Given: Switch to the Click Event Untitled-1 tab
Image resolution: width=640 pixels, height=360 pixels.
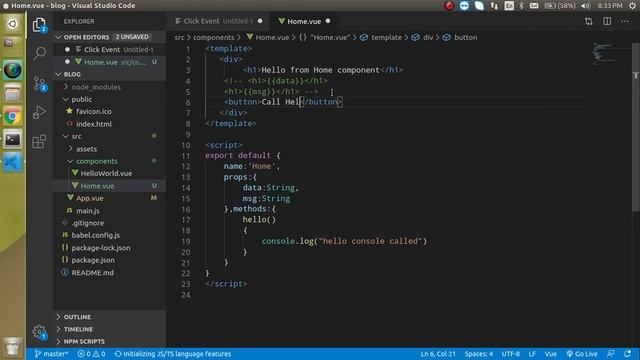Looking at the screenshot, I should tap(218, 21).
